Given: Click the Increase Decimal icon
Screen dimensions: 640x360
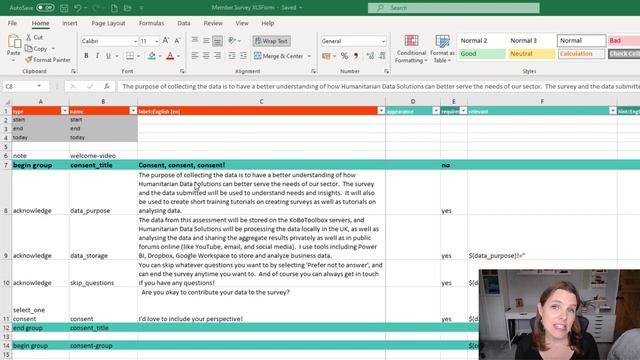Looking at the screenshot, I should click(x=370, y=56).
